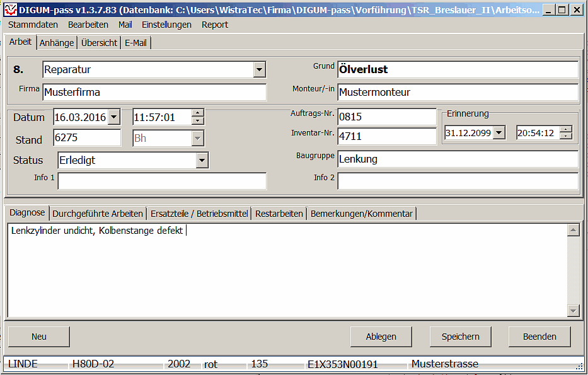Viewport: 588px width, 375px height.
Task: Expand the Erinnerung date dropdown
Action: (499, 133)
